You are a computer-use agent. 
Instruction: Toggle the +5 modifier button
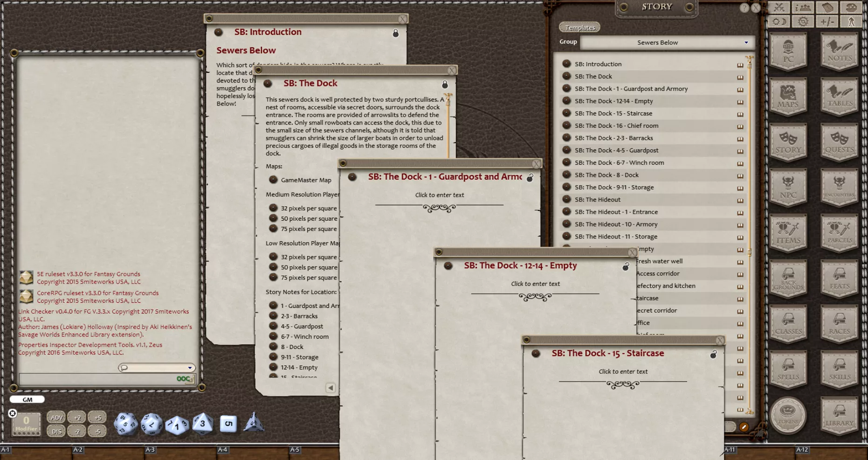click(x=98, y=418)
